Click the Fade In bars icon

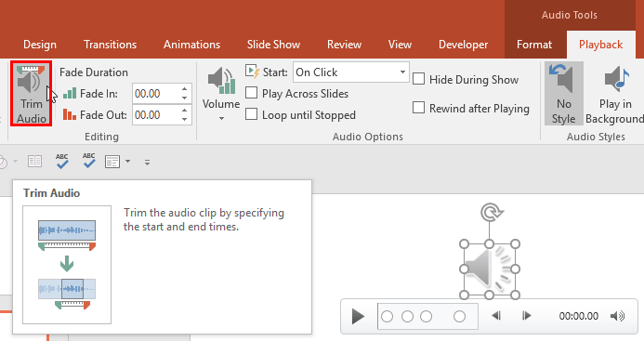coord(70,93)
